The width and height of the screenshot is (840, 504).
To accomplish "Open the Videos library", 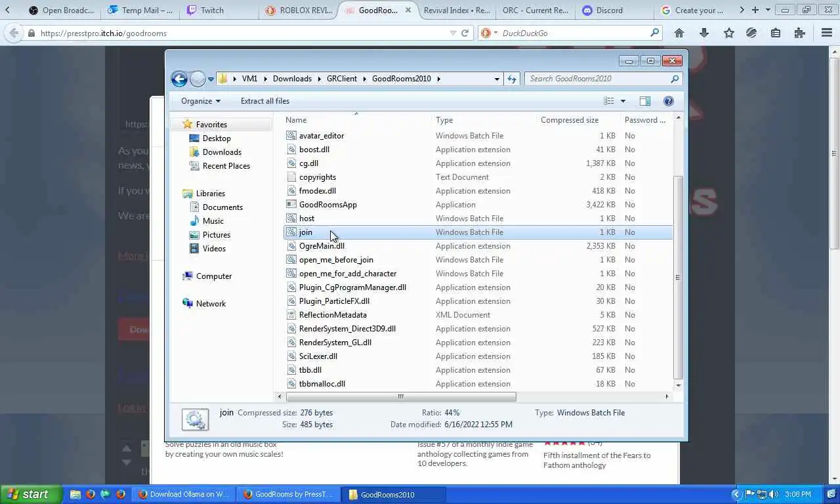I will pyautogui.click(x=214, y=249).
